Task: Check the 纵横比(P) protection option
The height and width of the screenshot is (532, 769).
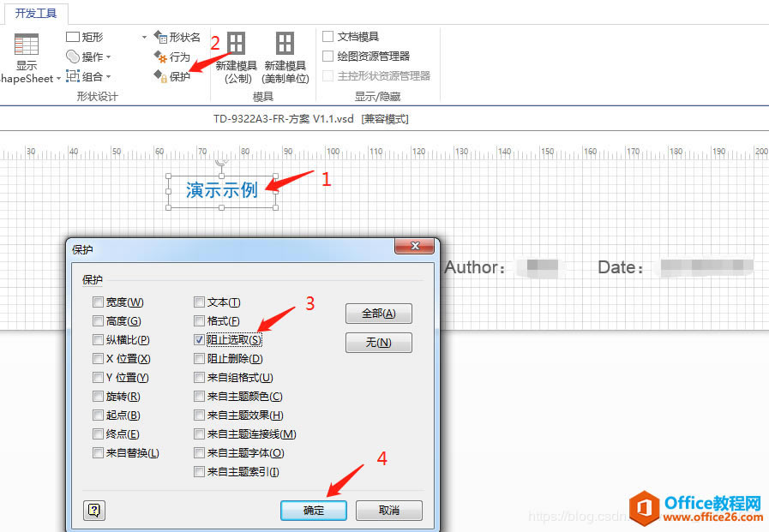Action: (x=98, y=339)
